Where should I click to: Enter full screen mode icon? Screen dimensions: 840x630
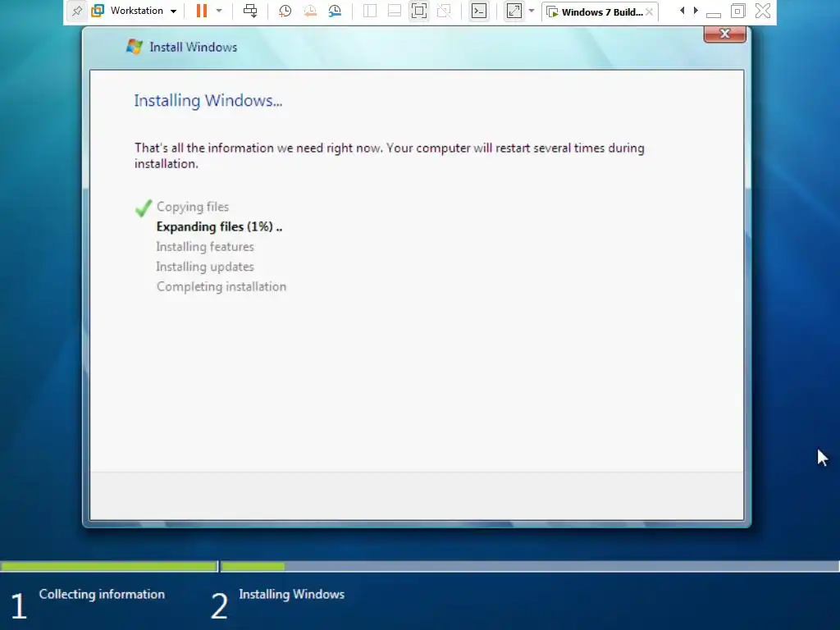tap(419, 11)
